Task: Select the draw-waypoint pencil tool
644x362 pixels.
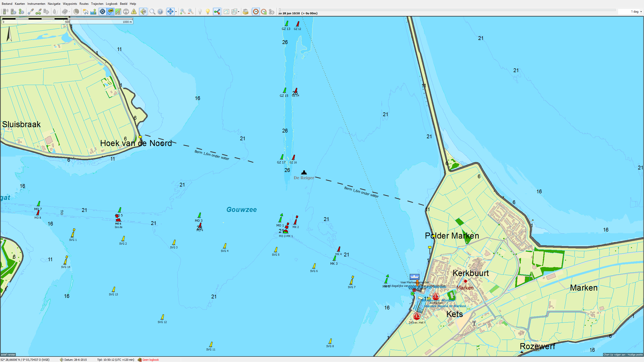Action: (x=31, y=12)
